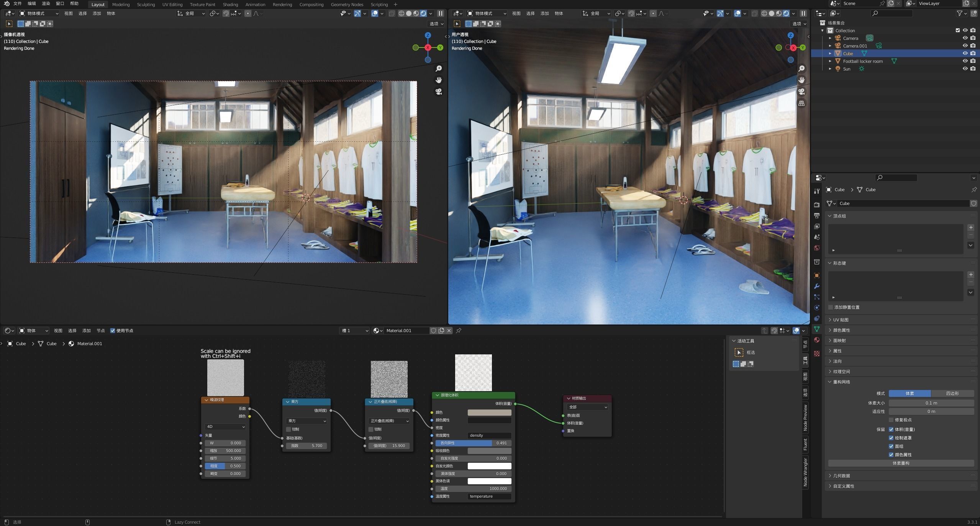Toggle the camera view icon in the left viewport

439,92
